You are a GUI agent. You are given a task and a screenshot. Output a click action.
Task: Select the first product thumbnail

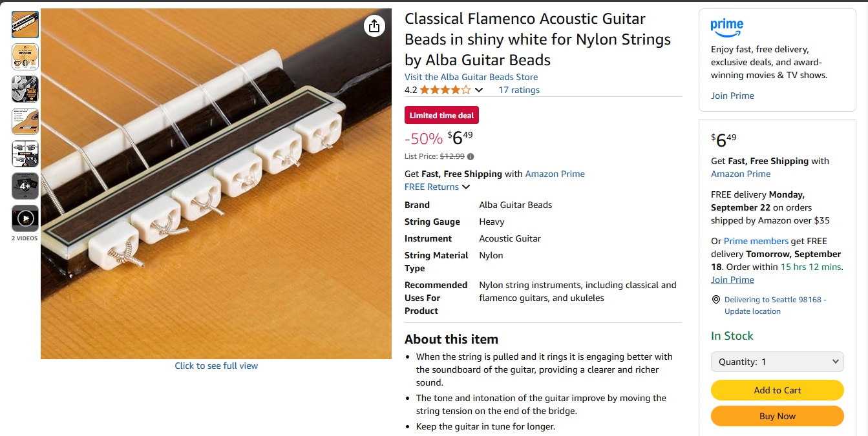point(25,25)
